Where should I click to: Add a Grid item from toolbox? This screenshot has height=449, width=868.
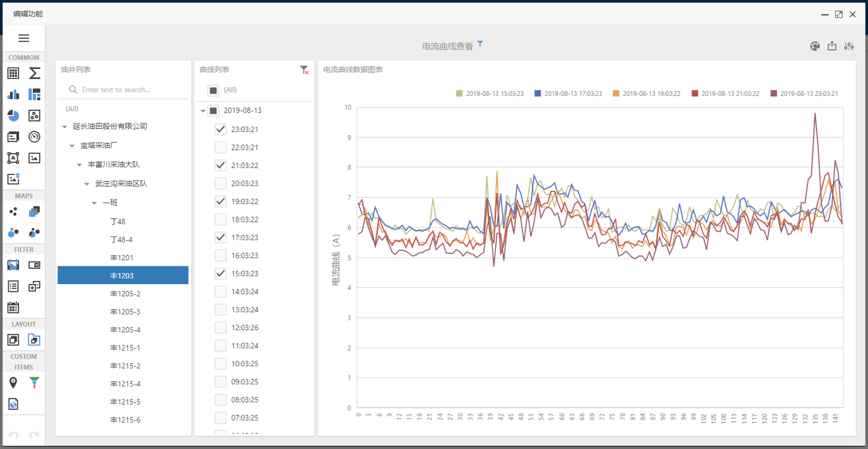coord(13,73)
